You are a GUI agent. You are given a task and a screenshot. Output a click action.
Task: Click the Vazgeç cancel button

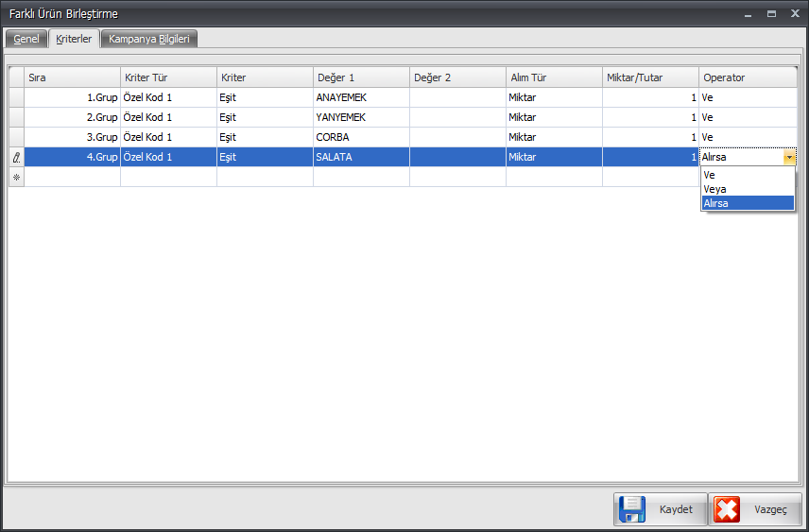tap(754, 509)
